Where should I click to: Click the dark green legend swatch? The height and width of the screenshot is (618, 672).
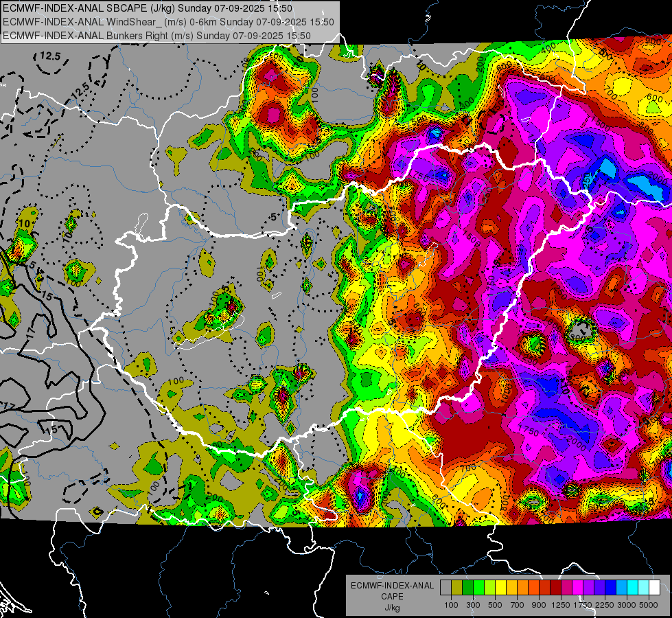[x=467, y=588]
